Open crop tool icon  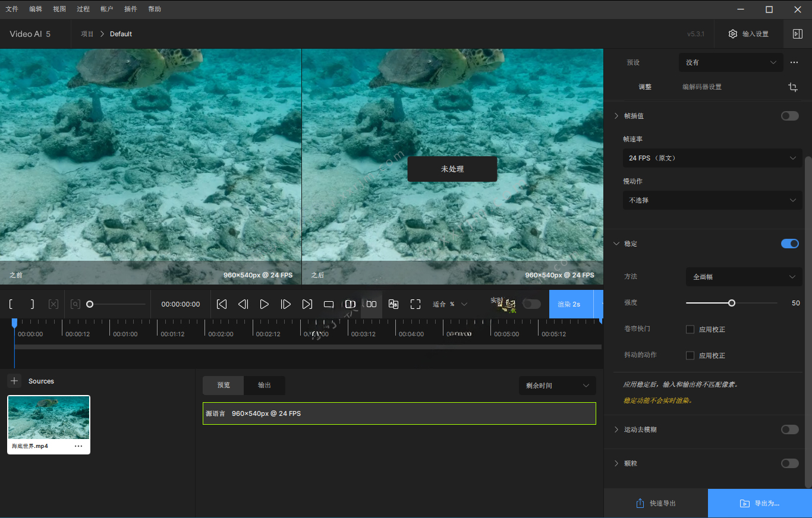(x=793, y=87)
